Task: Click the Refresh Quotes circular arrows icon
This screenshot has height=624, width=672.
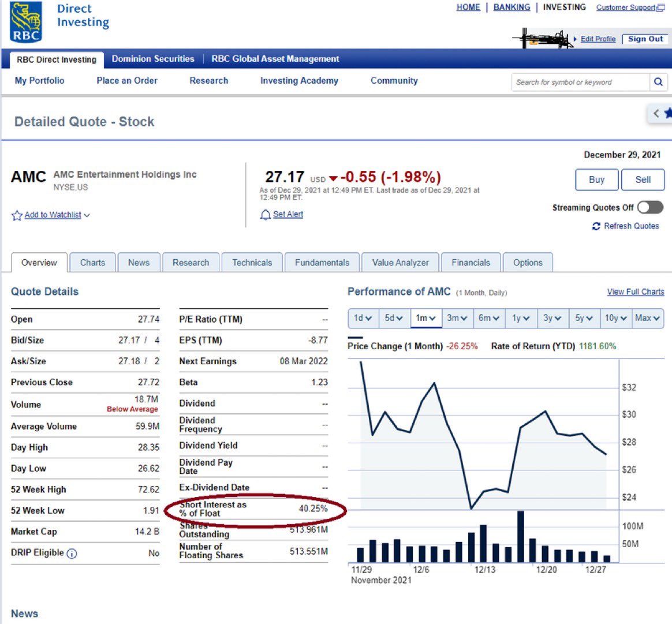Action: (x=596, y=226)
